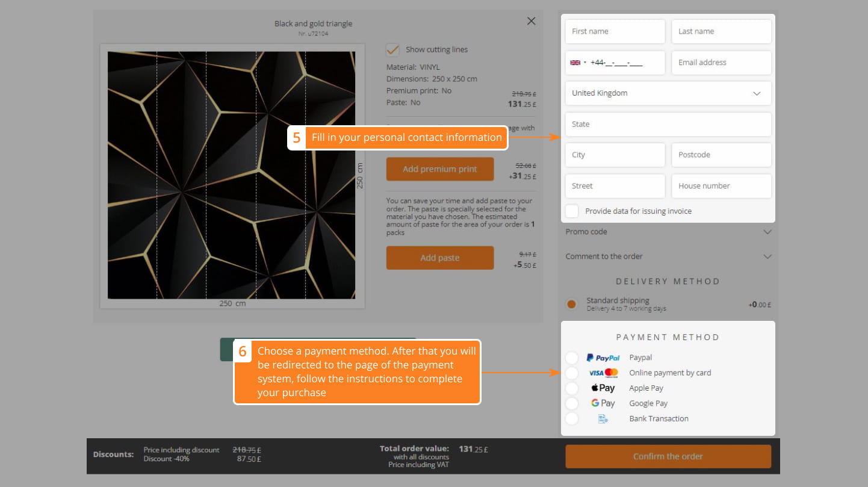Click the Google Pay logo

point(603,403)
